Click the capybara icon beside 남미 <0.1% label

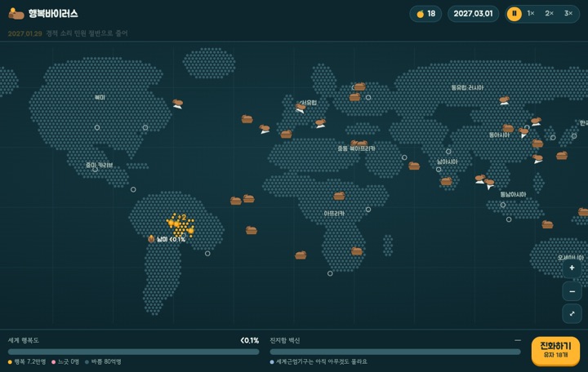[x=151, y=239]
